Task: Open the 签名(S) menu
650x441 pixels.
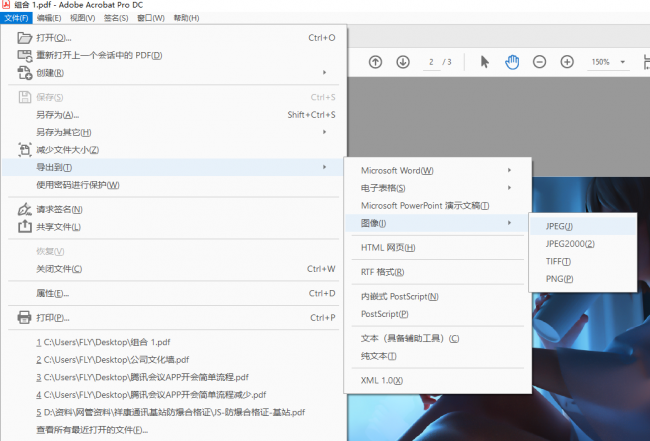Action: coord(116,18)
